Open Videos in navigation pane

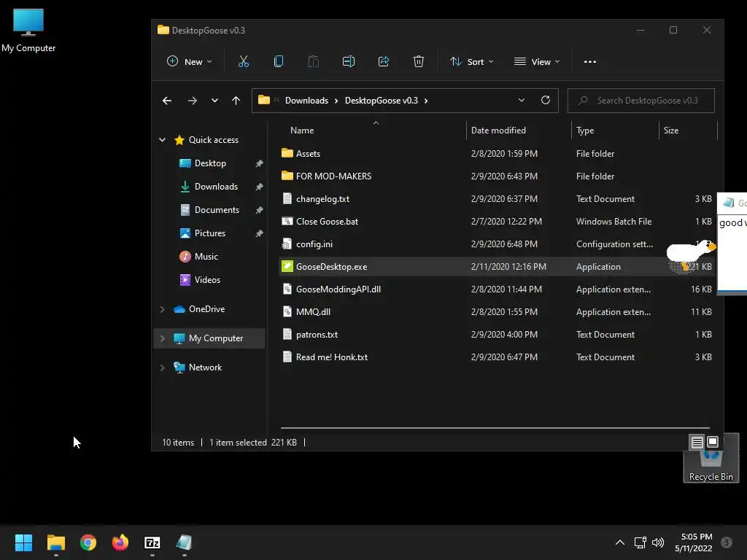(x=207, y=280)
